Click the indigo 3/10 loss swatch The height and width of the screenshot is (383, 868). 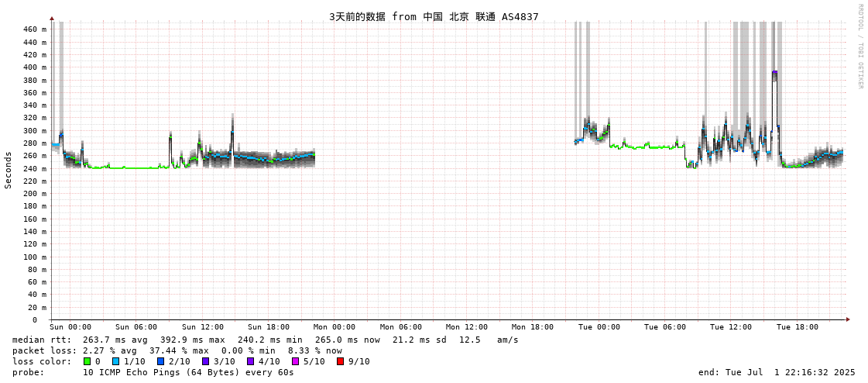[x=205, y=361]
